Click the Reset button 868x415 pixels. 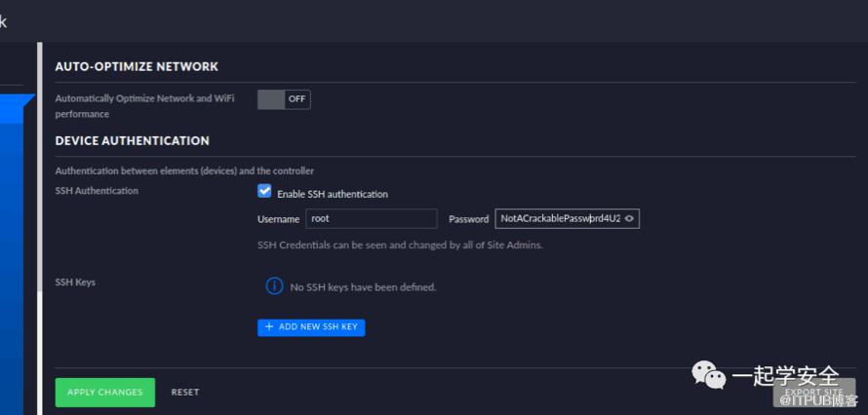pyautogui.click(x=184, y=393)
